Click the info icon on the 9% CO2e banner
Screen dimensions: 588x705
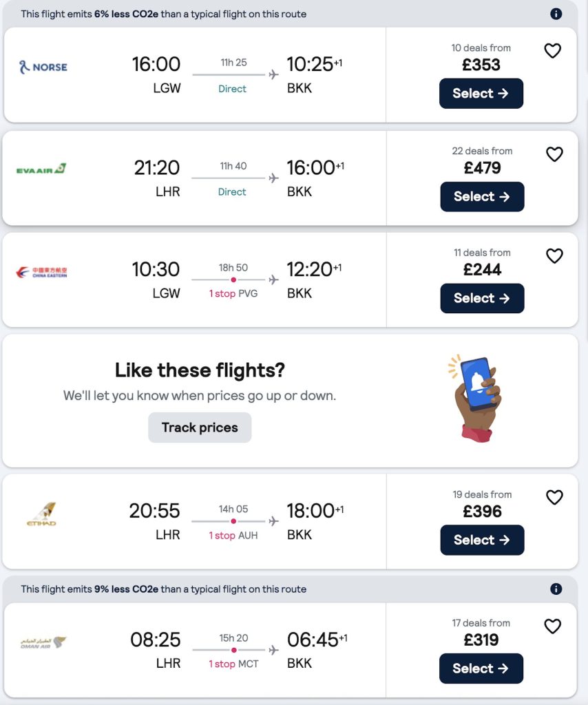[556, 589]
